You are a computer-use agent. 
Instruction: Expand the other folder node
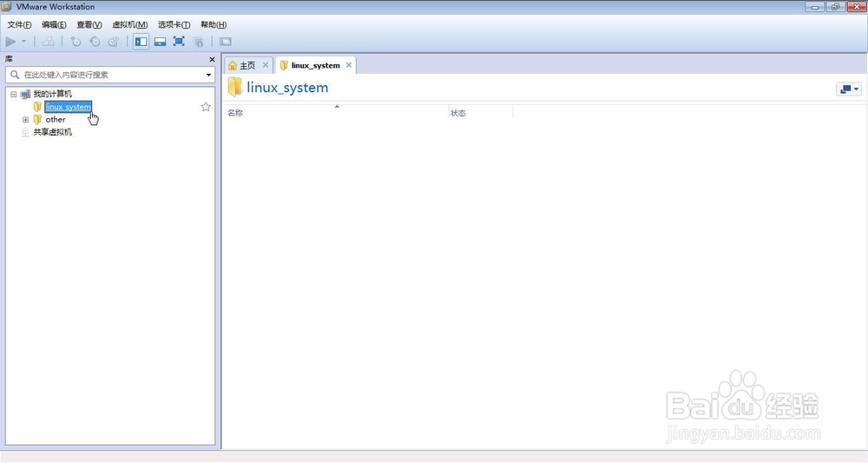tap(25, 120)
